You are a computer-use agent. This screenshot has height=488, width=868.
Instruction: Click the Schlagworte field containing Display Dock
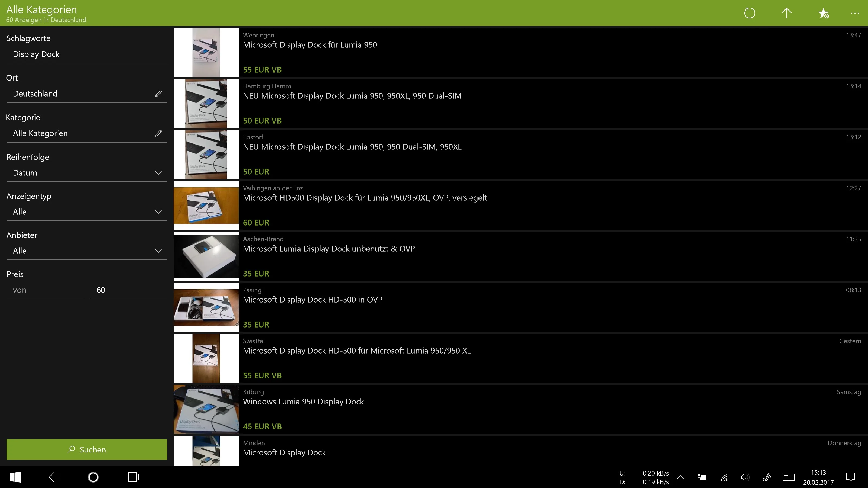pos(87,54)
